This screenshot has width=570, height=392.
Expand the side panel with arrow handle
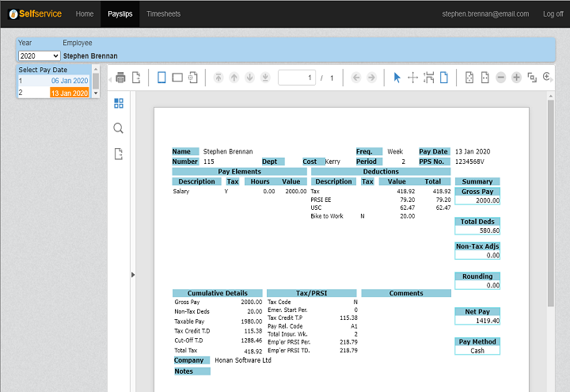(x=133, y=275)
